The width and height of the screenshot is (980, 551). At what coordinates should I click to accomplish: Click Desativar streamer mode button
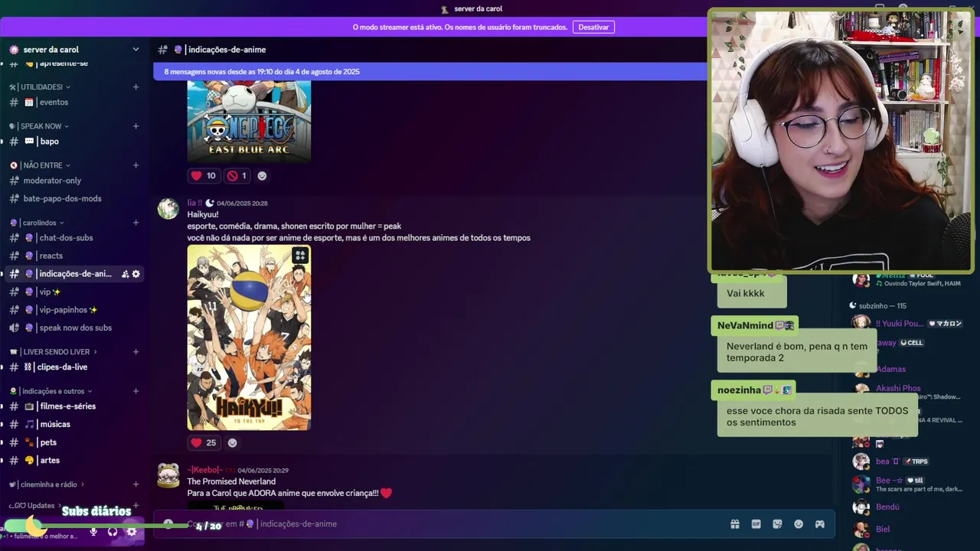(x=593, y=27)
